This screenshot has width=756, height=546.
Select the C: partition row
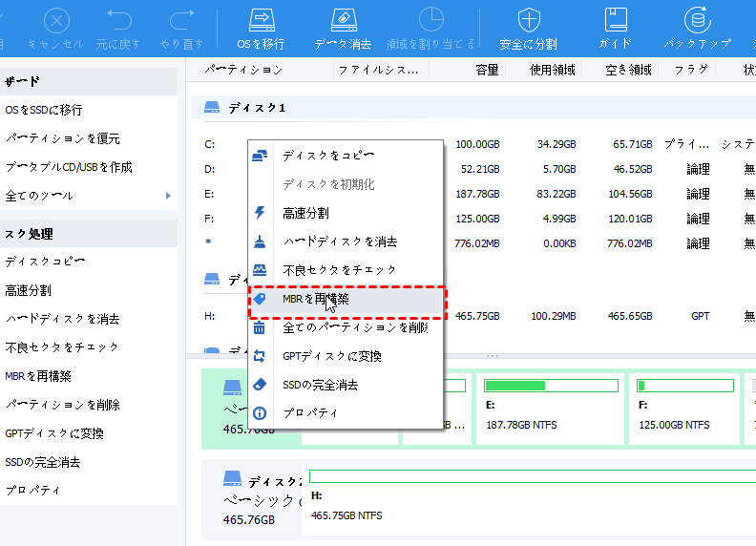tap(473, 144)
